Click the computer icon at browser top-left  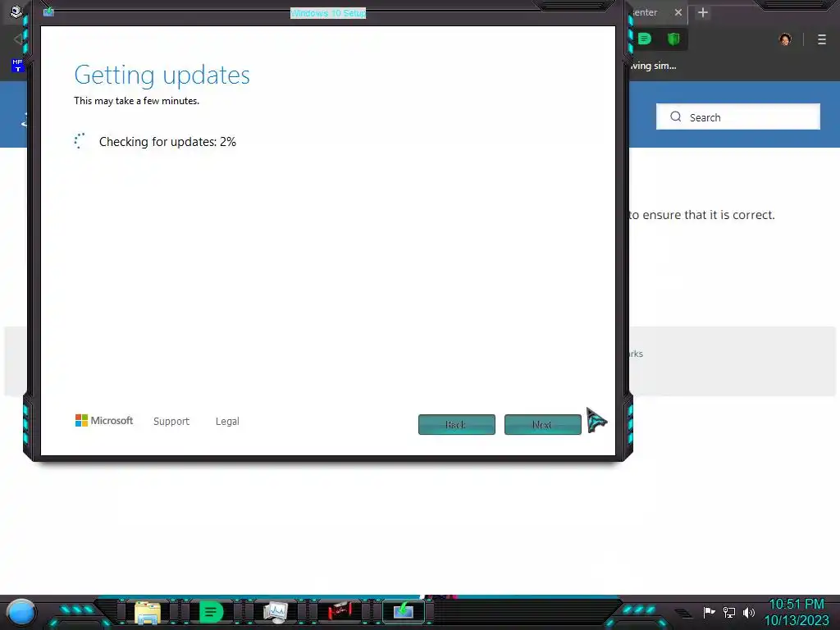[16, 11]
